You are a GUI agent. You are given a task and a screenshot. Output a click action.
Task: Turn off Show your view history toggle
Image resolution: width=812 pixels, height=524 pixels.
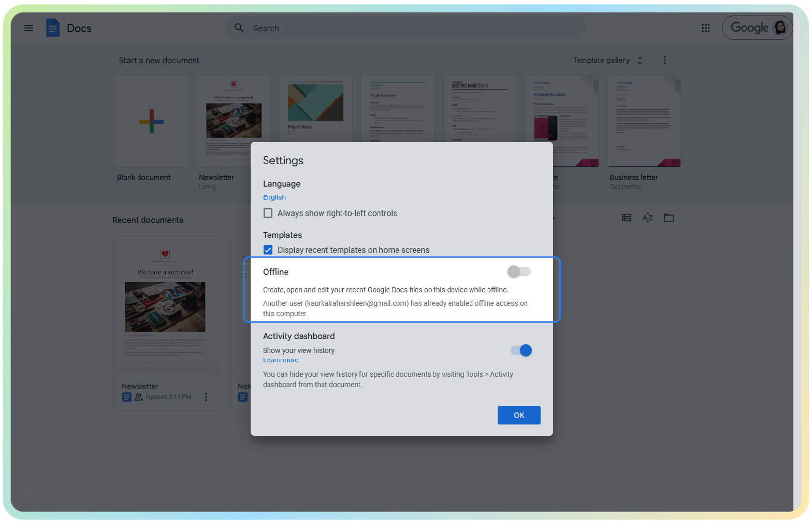tap(521, 350)
